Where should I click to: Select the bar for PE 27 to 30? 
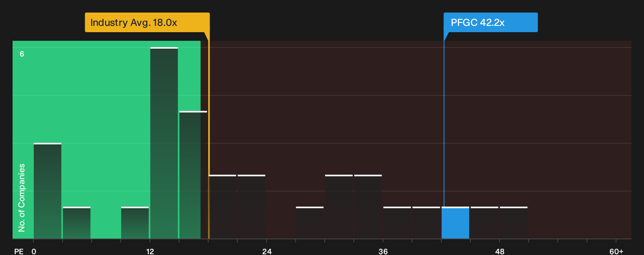[x=310, y=223]
